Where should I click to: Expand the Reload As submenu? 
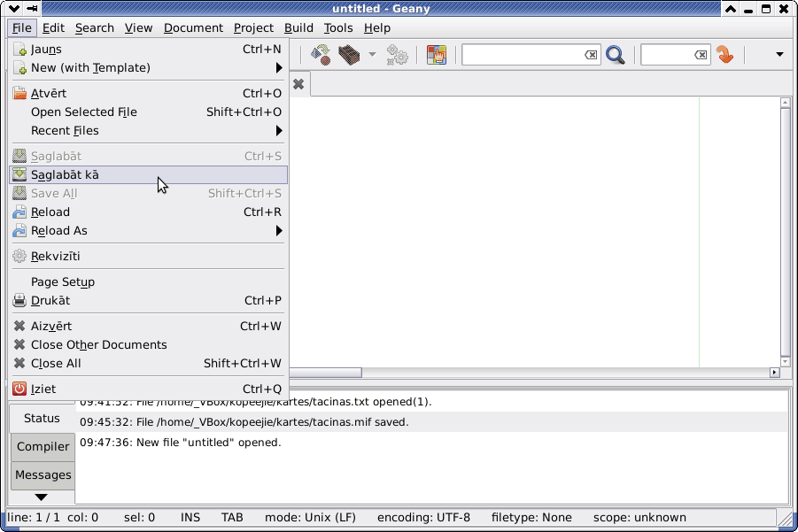point(149,231)
